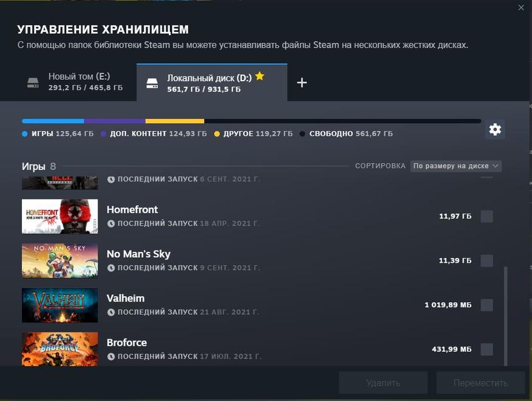Add a new library folder with plus
Image resolution: width=532 pixels, height=401 pixels.
301,83
